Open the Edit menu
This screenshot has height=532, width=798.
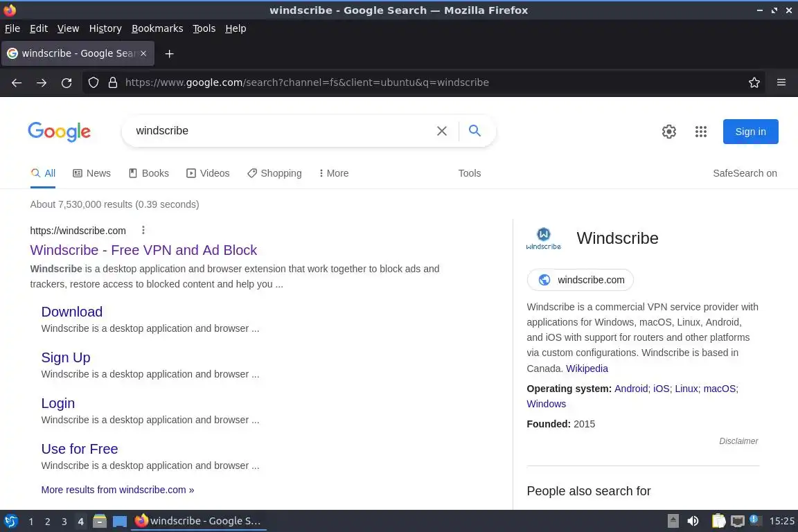[39, 28]
